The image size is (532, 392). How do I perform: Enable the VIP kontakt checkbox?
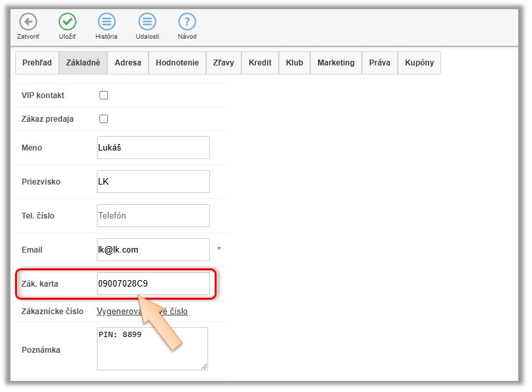point(103,96)
